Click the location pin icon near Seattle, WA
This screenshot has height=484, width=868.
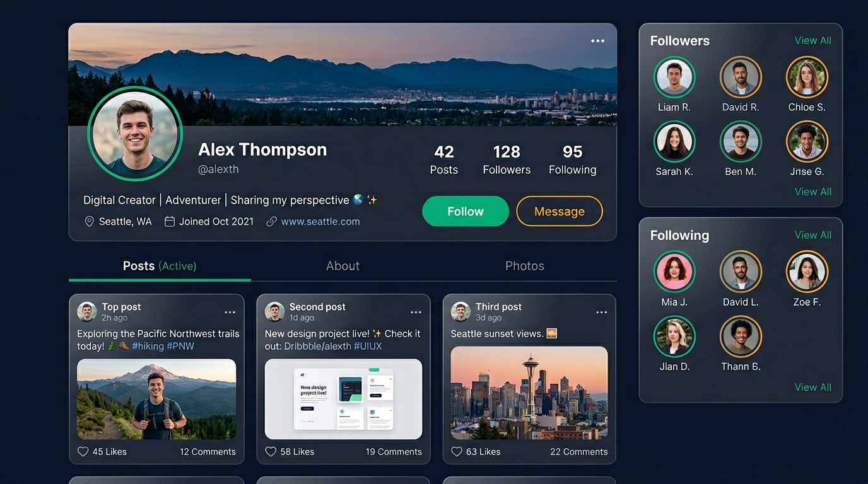89,221
